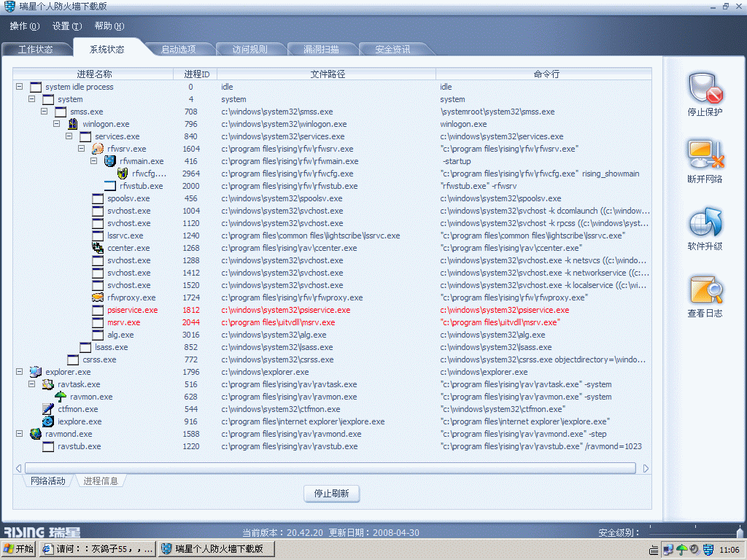Select the ravtask.exe process icon
This screenshot has height=560, width=747.
48,384
